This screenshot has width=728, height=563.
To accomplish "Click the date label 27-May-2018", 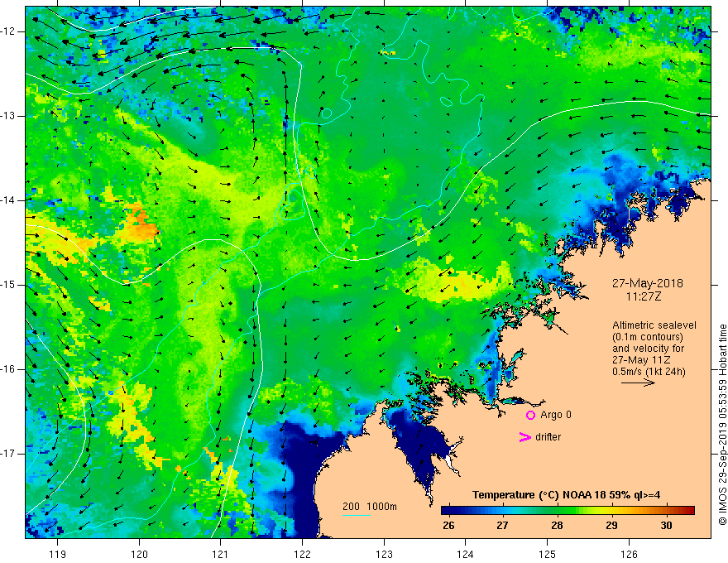I will [647, 283].
